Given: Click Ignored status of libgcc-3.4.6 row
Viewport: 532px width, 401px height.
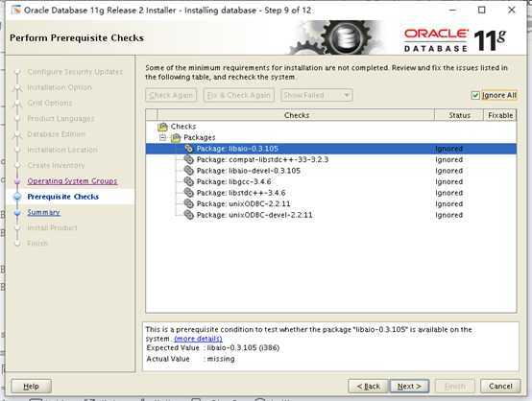Looking at the screenshot, I should 448,181.
